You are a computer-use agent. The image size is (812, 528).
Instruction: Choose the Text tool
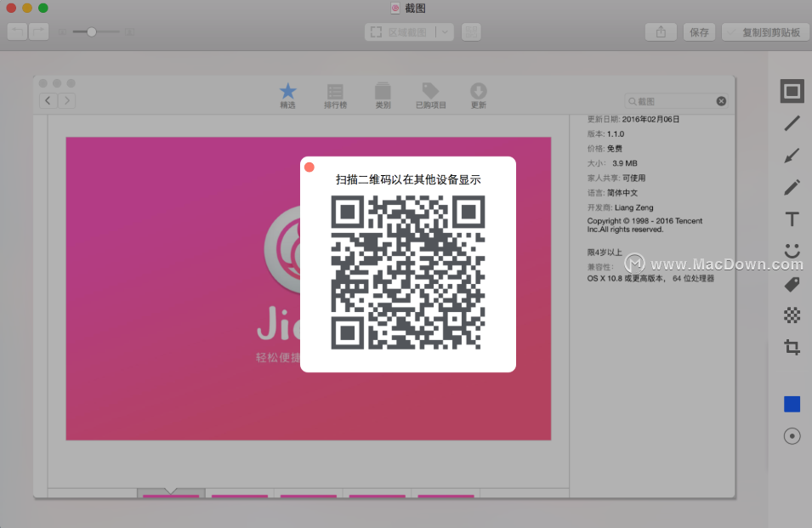(x=792, y=219)
